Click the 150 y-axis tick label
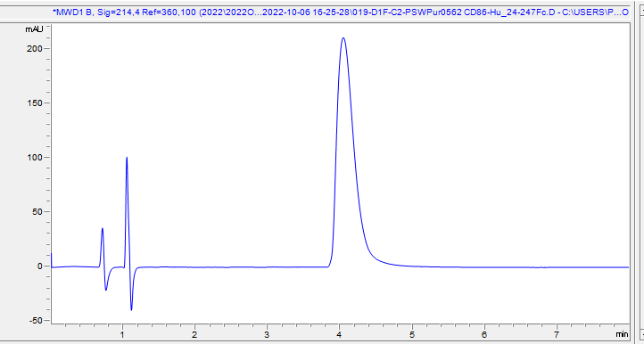 pyautogui.click(x=35, y=103)
